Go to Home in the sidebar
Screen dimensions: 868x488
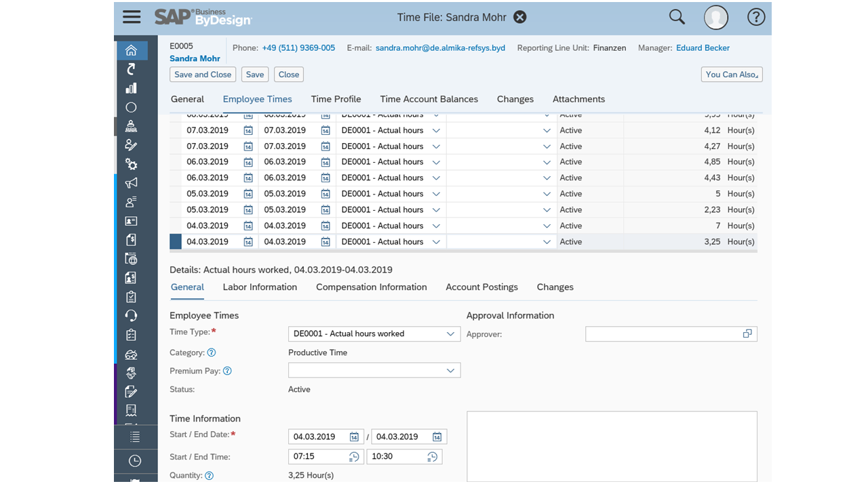tap(132, 51)
